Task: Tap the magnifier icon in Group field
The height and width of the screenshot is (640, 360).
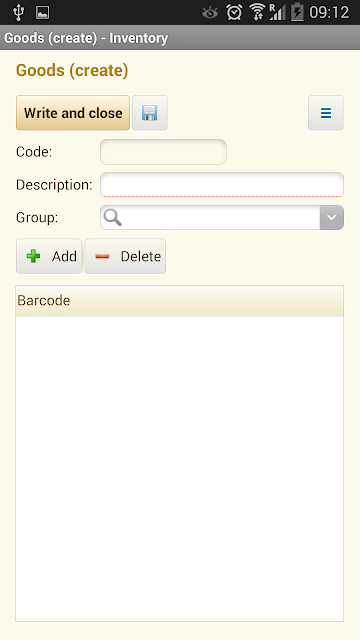Action: [113, 218]
